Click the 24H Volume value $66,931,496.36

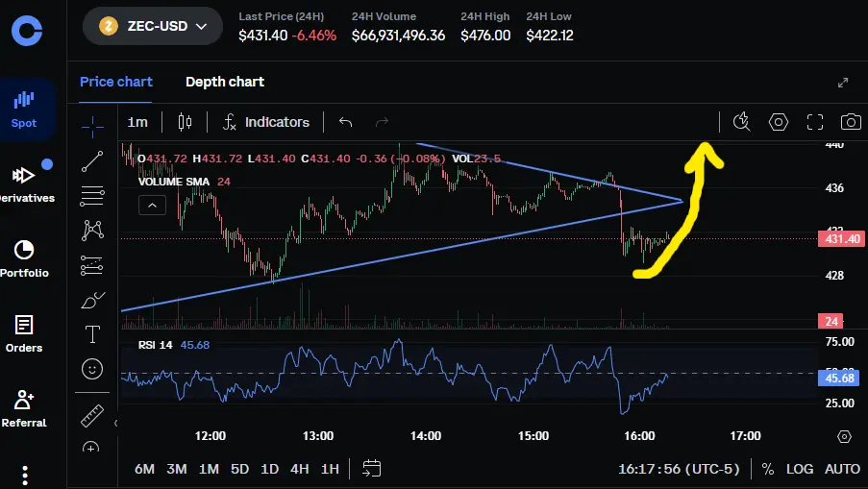(x=398, y=36)
